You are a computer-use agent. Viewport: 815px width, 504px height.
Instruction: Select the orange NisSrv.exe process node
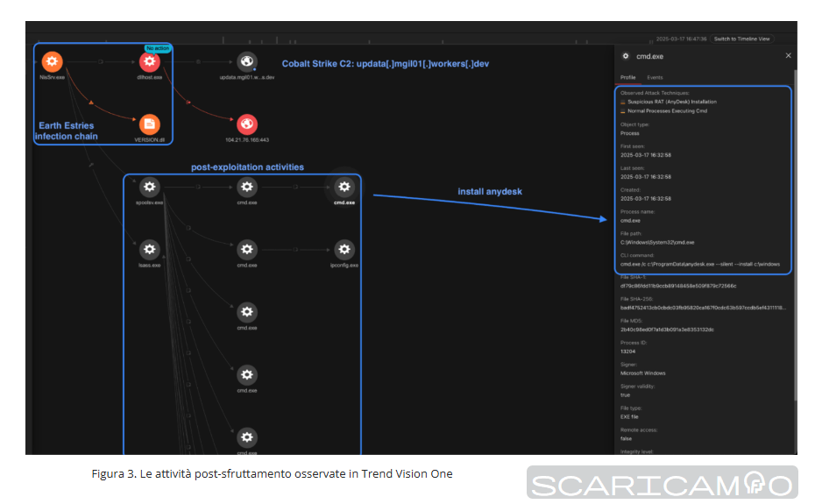[x=52, y=61]
